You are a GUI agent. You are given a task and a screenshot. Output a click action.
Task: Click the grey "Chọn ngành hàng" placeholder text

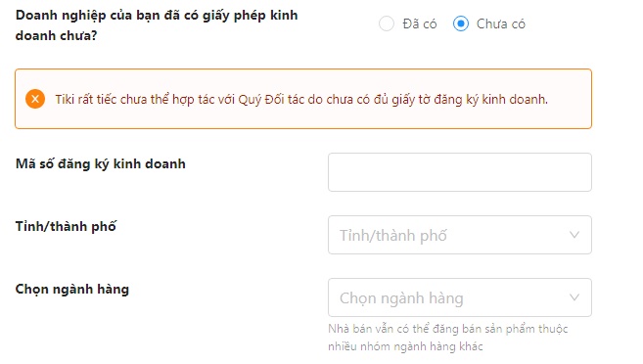[401, 298]
